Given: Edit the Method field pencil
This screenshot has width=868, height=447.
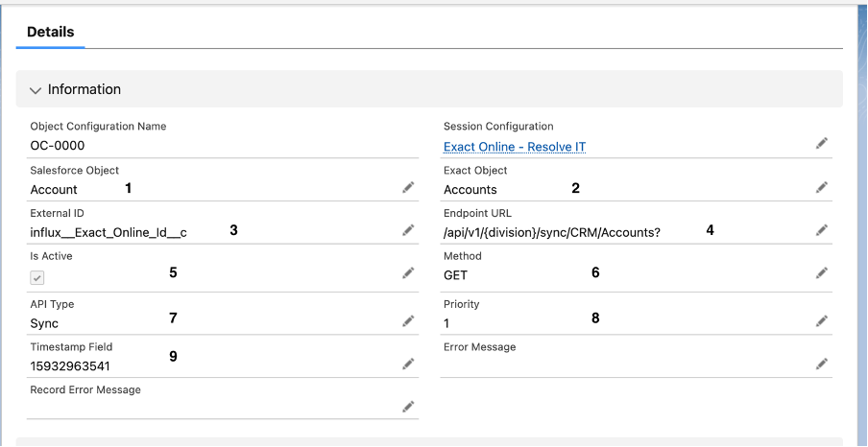Looking at the screenshot, I should [x=822, y=272].
